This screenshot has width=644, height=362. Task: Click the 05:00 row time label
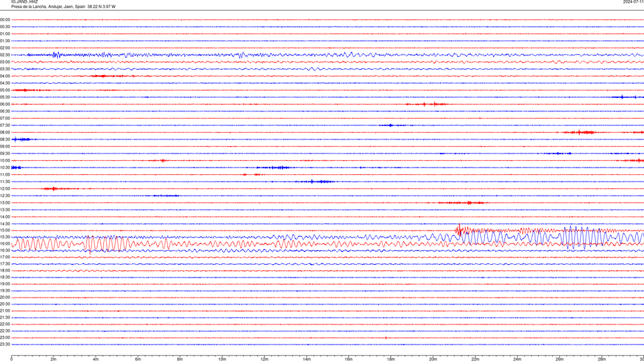point(5,90)
